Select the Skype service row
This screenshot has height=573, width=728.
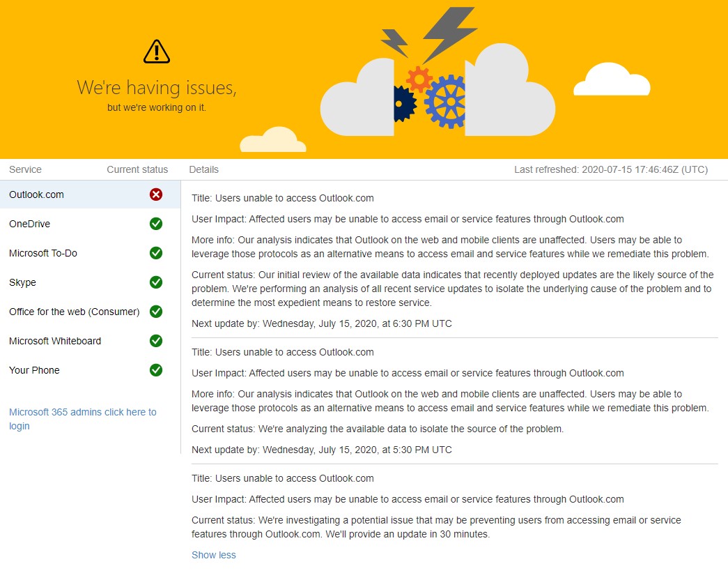coord(90,282)
